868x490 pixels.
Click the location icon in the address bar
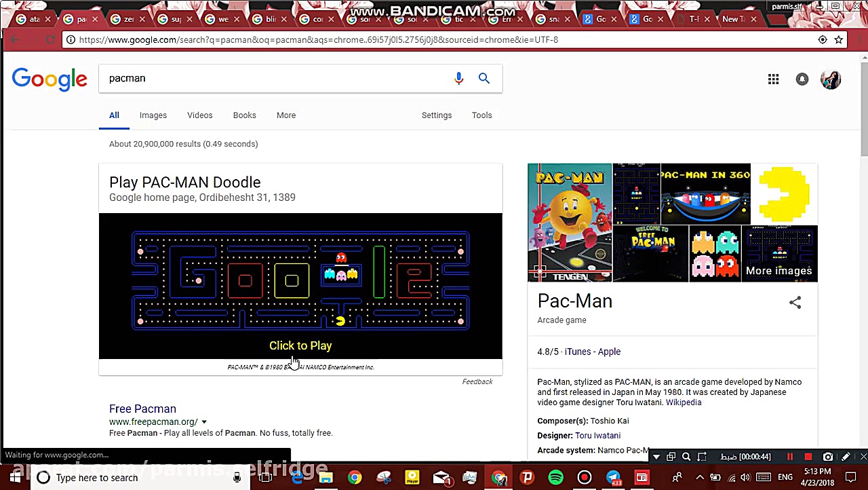(823, 39)
